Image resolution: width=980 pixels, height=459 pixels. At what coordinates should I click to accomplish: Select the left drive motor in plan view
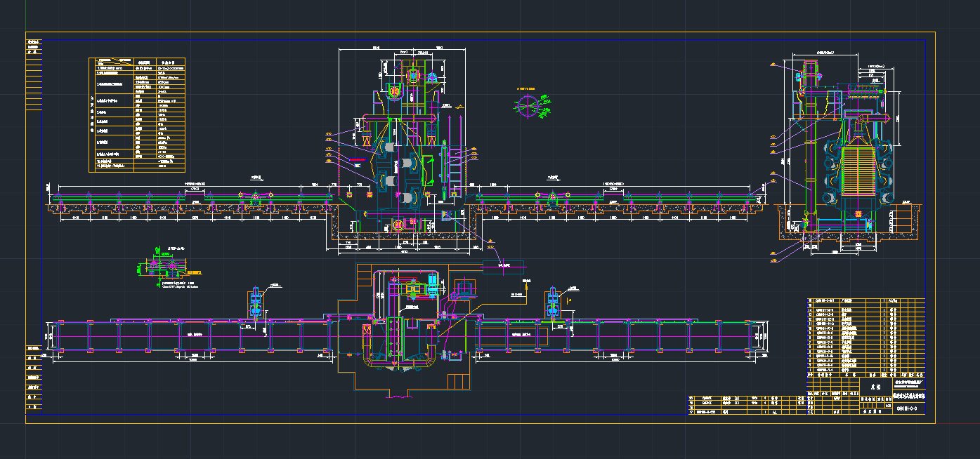click(x=256, y=301)
